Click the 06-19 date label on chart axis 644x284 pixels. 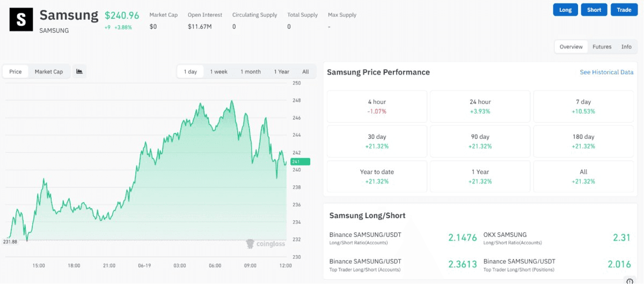(144, 266)
